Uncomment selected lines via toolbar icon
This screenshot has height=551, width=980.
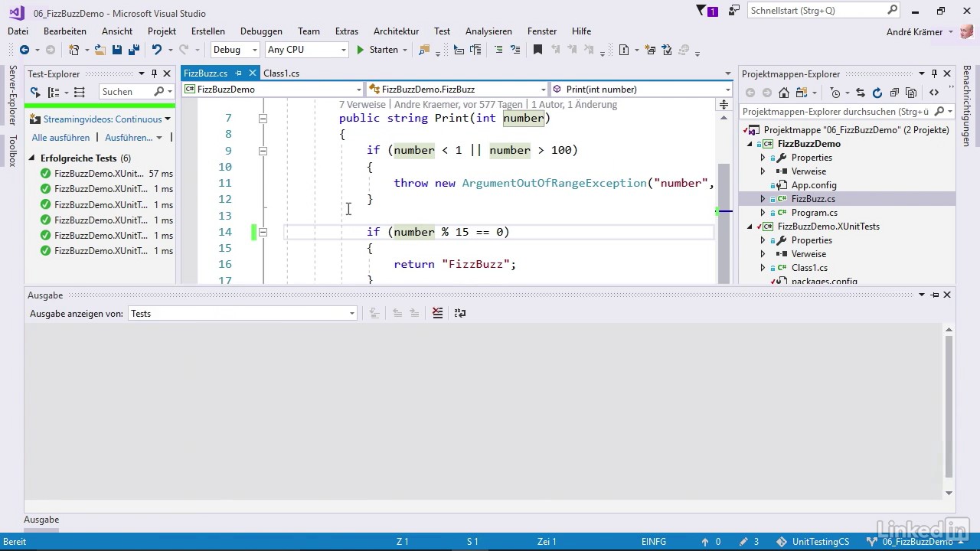515,50
